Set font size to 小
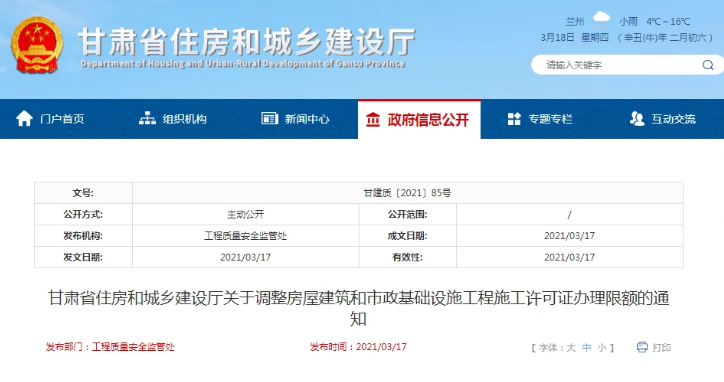Screen dimensions: 724x382 click(602, 347)
